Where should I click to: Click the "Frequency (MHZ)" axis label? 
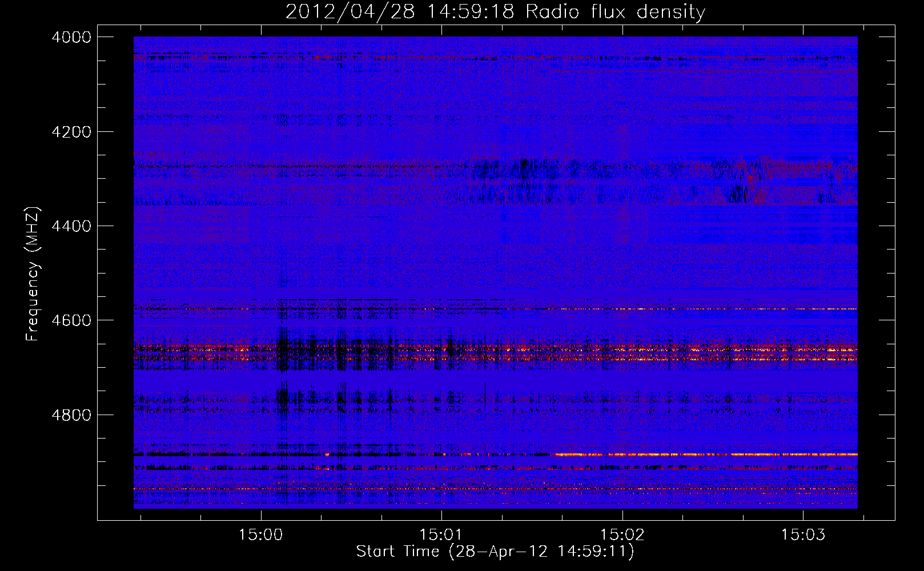pyautogui.click(x=33, y=274)
